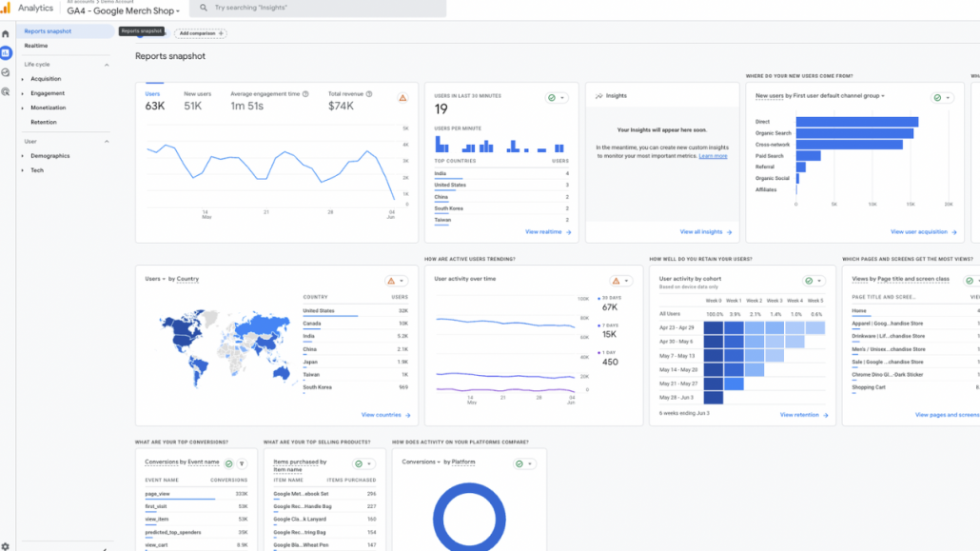980x551 pixels.
Task: Open Realtime report in the sidebar
Action: point(35,46)
